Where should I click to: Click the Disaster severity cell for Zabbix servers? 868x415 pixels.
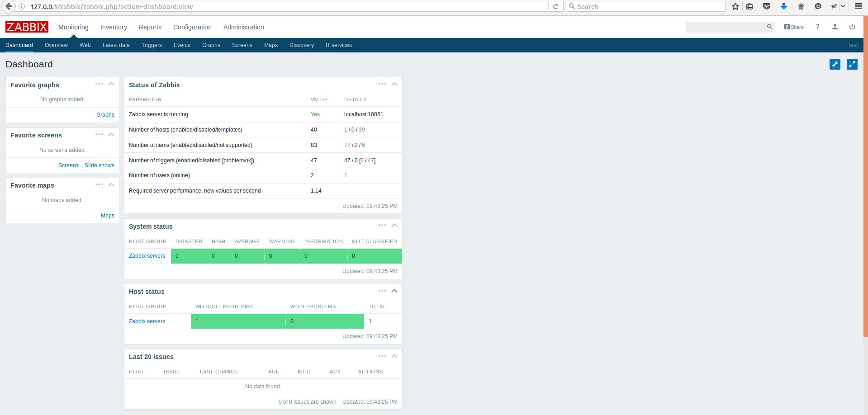(x=189, y=256)
